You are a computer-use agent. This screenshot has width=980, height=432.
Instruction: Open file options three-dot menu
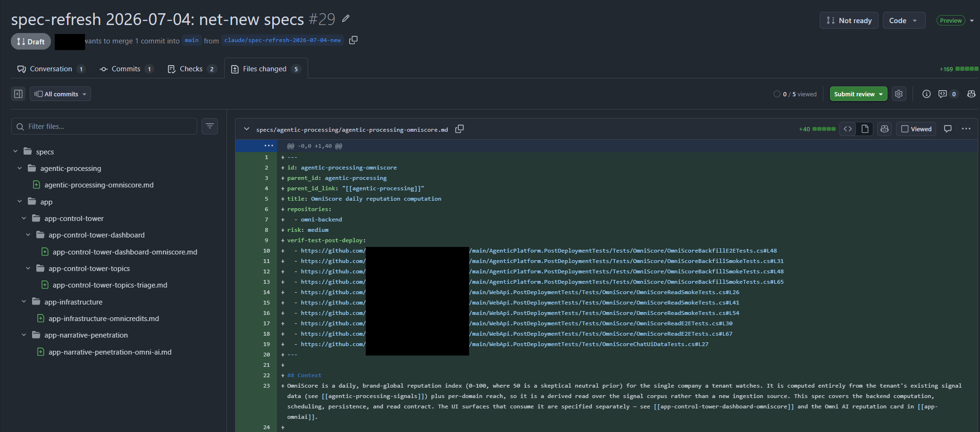pyautogui.click(x=966, y=129)
